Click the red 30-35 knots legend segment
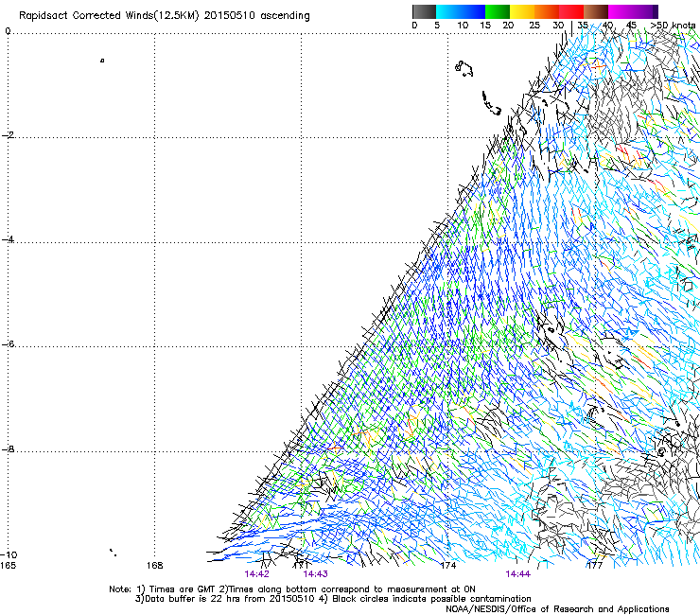Viewport: 700px width, 615px height. [x=571, y=11]
